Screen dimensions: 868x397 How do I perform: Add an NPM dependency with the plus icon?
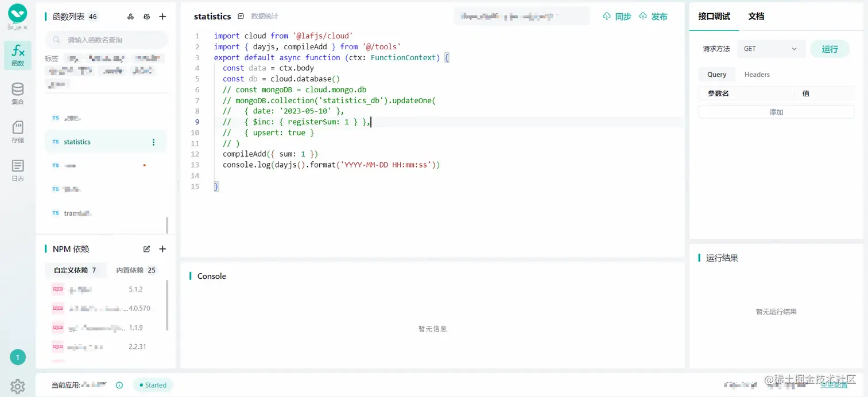162,249
